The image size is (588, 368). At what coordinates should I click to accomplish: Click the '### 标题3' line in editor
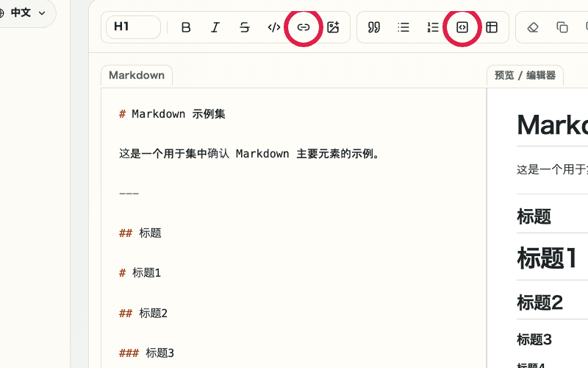click(x=146, y=353)
